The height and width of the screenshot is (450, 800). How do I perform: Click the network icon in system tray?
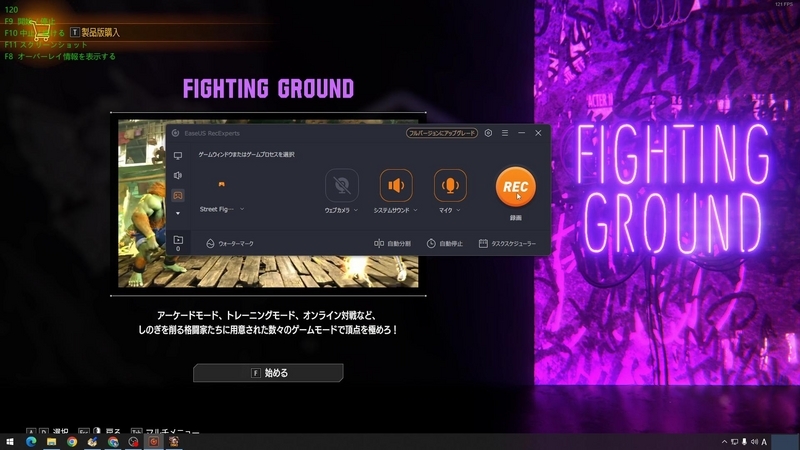point(734,442)
